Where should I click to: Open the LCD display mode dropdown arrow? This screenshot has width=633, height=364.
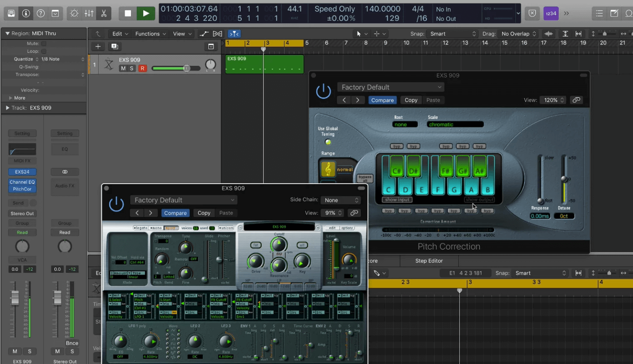click(518, 14)
